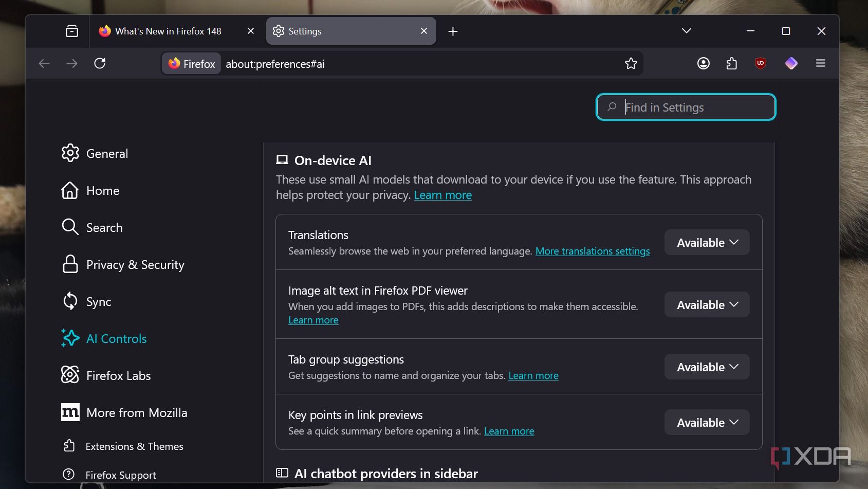Open Privacy & Security settings
This screenshot has width=868, height=489.
pyautogui.click(x=122, y=264)
